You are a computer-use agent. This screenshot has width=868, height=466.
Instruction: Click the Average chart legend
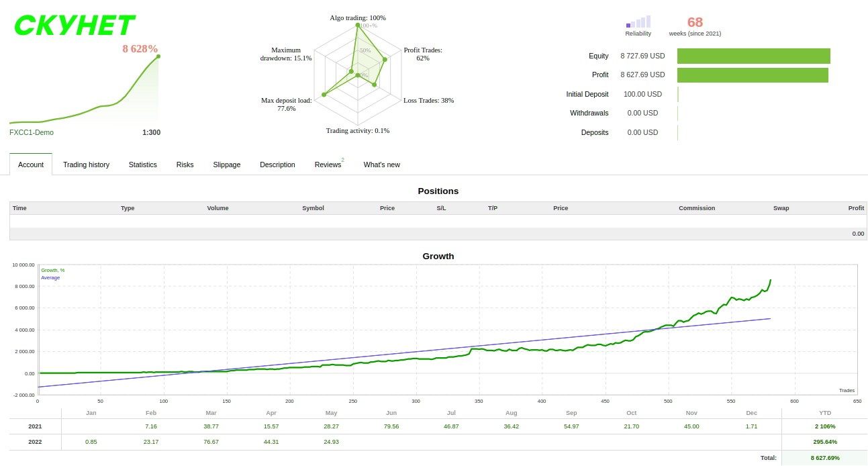(50, 277)
